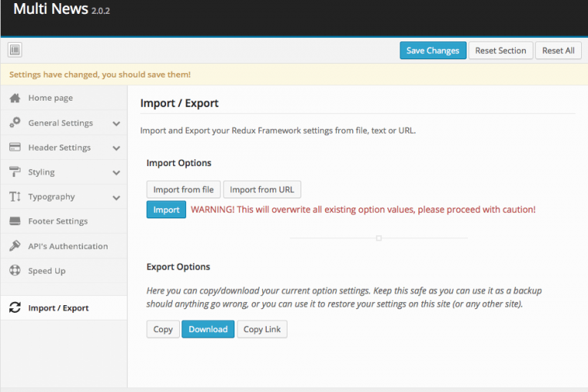Click the Home page house icon
The image size is (588, 392).
pyautogui.click(x=15, y=98)
